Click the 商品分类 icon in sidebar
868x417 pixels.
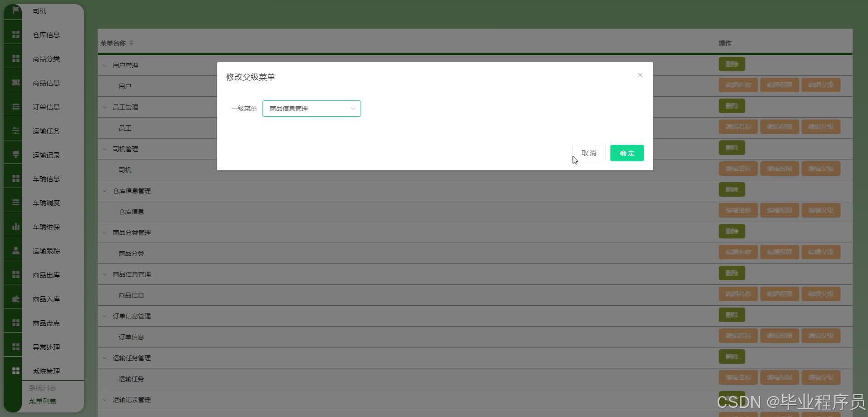(16, 59)
